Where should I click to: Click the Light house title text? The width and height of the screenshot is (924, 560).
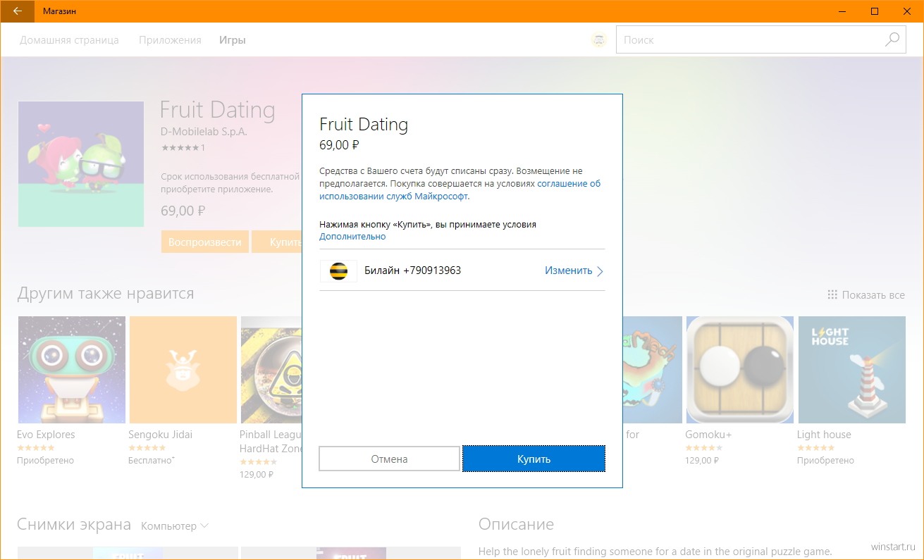pyautogui.click(x=824, y=435)
